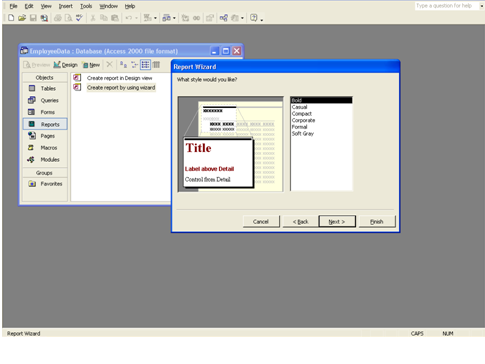Select Reports in the Objects pane

45,124
